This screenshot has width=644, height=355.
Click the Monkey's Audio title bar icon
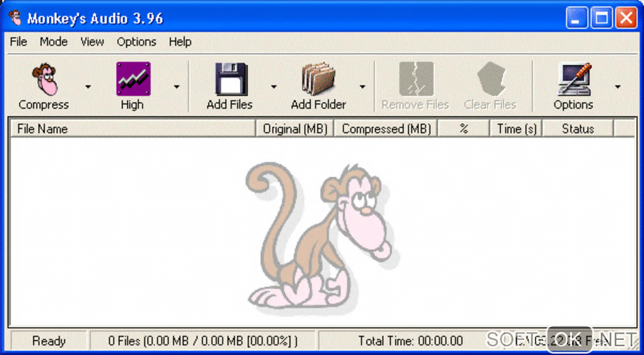(x=15, y=18)
